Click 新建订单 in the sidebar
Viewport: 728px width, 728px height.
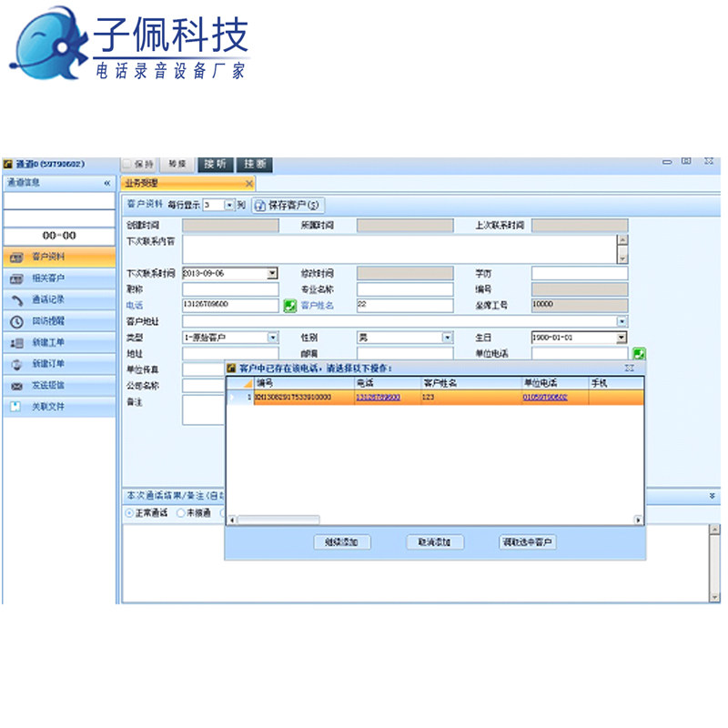(x=49, y=364)
